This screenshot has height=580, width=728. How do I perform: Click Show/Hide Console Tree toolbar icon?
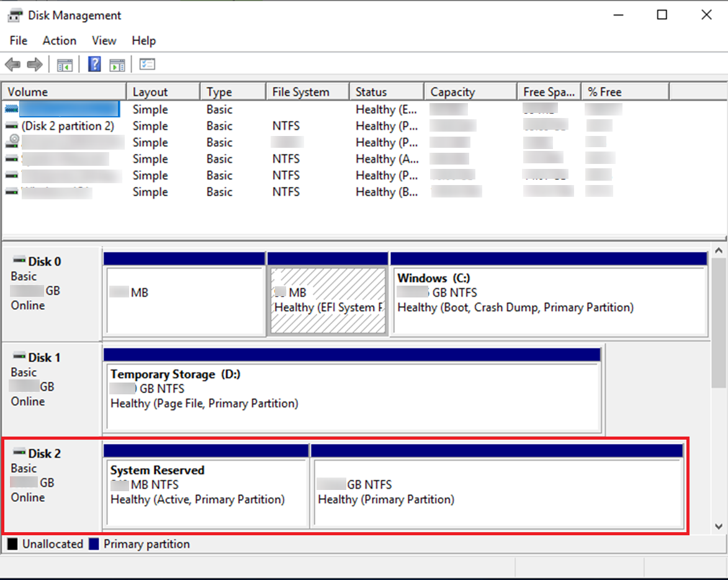coord(65,65)
